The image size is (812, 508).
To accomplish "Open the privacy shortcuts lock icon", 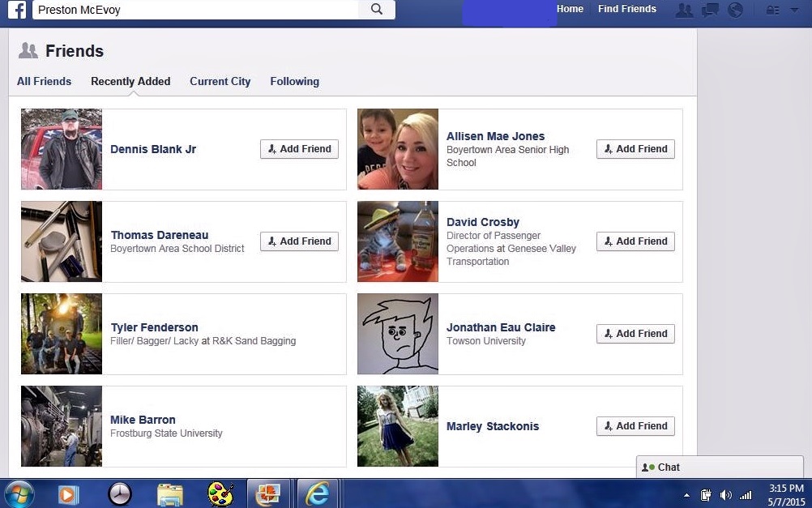I will (x=772, y=10).
